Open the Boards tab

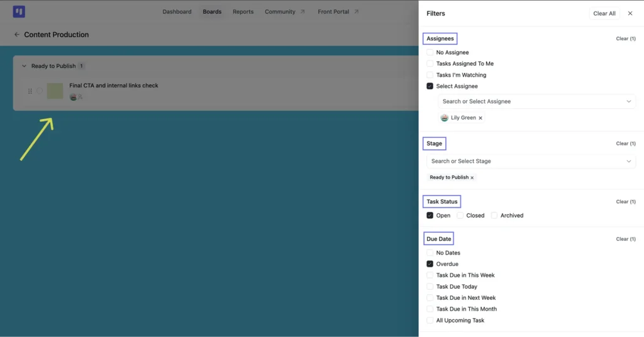(212, 11)
